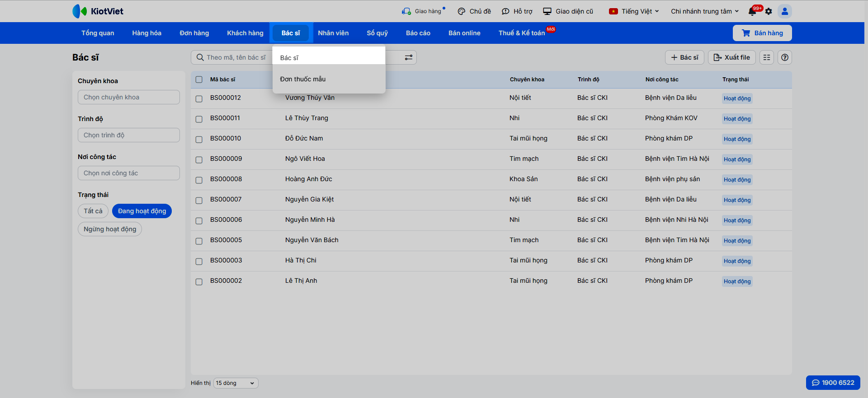
Task: Tick checkbox for BS000003
Action: pyautogui.click(x=199, y=261)
